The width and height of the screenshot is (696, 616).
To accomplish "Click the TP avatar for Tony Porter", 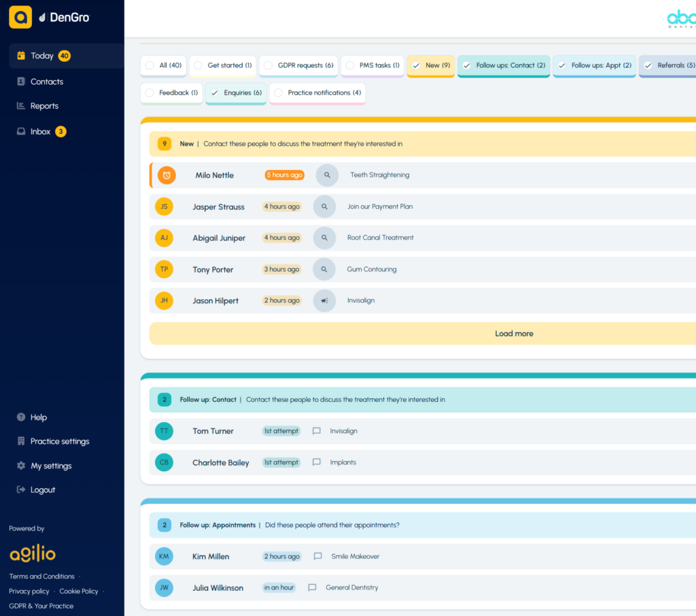I will point(164,269).
